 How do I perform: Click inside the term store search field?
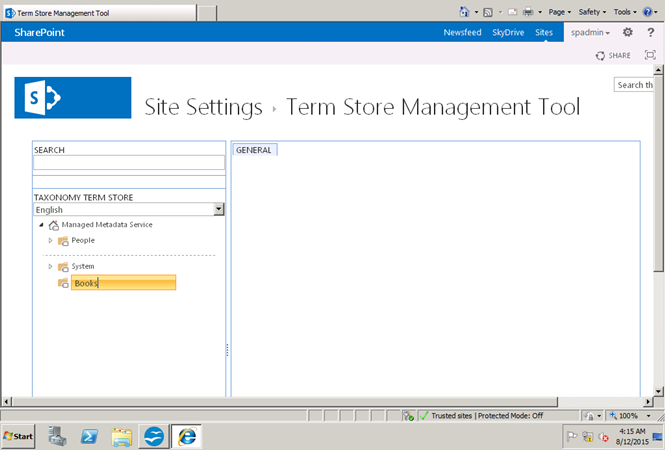(x=129, y=162)
